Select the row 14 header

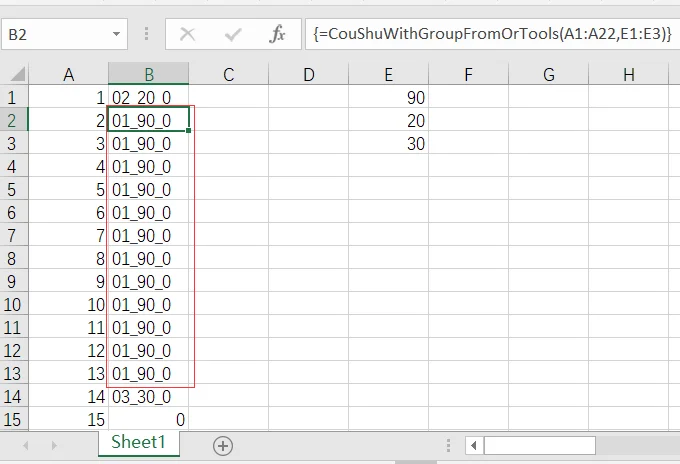tap(14, 397)
